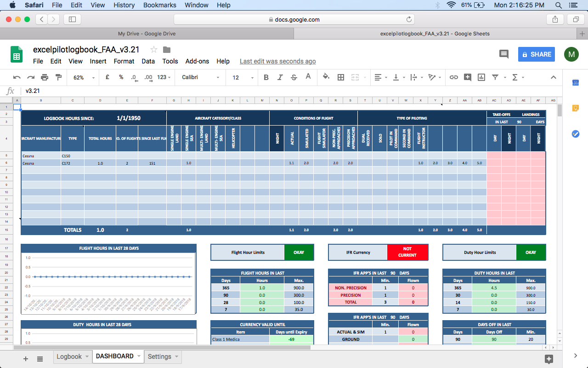The image size is (588, 368).
Task: Open the Format menu
Action: click(124, 61)
